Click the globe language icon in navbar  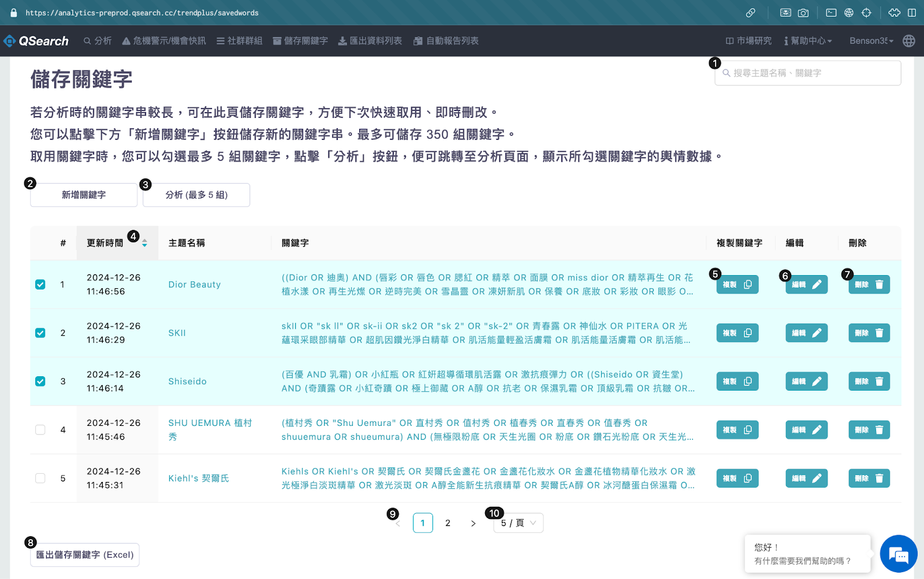coord(909,41)
